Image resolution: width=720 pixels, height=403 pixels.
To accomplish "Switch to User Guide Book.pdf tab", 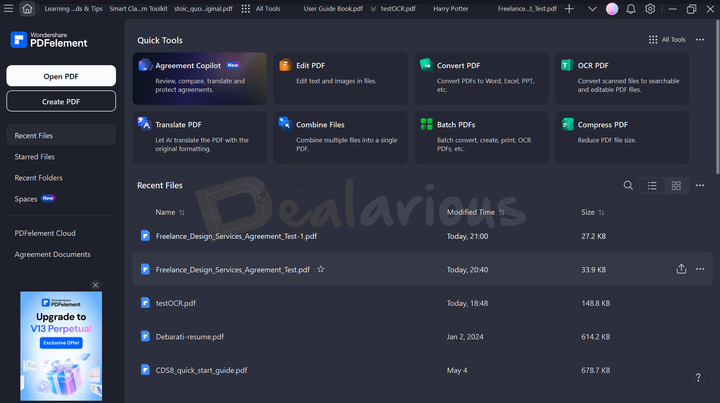I will tap(333, 9).
